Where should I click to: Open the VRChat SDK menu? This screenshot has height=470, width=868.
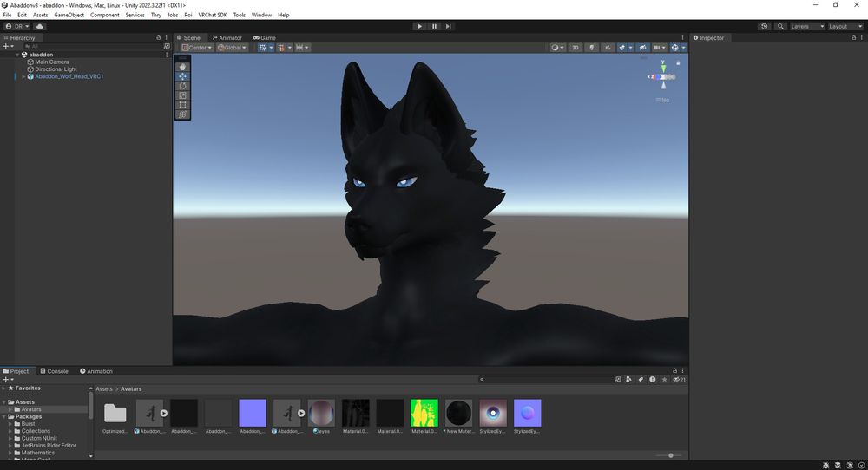[213, 15]
